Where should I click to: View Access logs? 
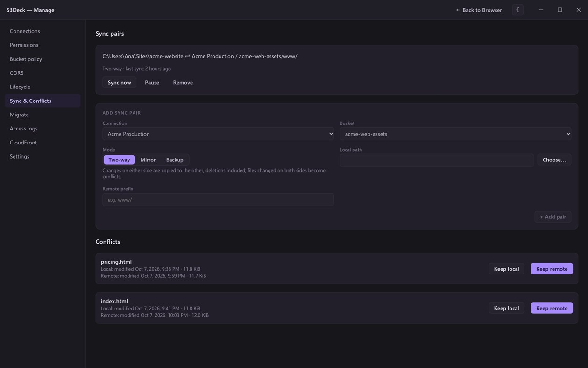click(x=43, y=128)
